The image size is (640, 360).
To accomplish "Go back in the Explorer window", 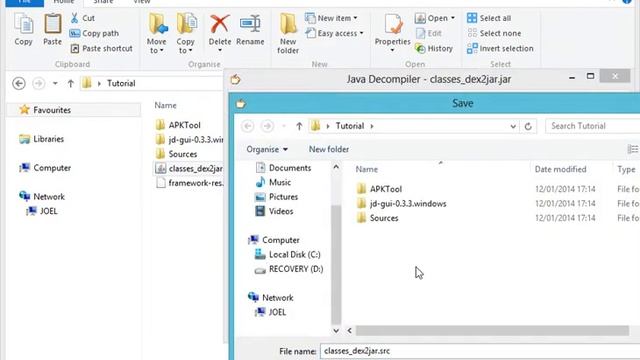I will pos(19,83).
